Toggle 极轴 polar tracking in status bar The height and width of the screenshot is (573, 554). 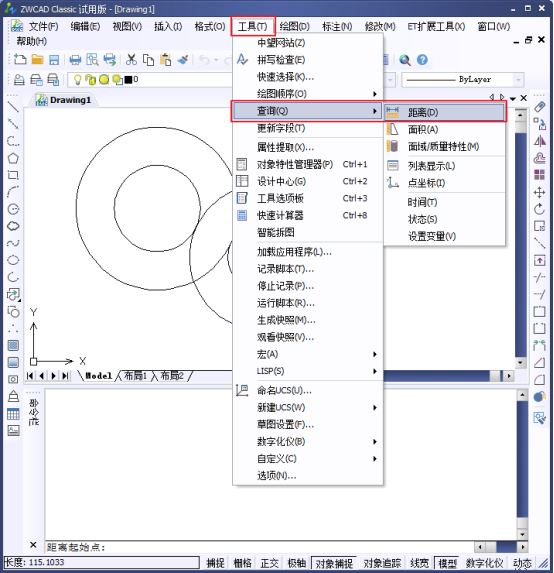click(297, 563)
